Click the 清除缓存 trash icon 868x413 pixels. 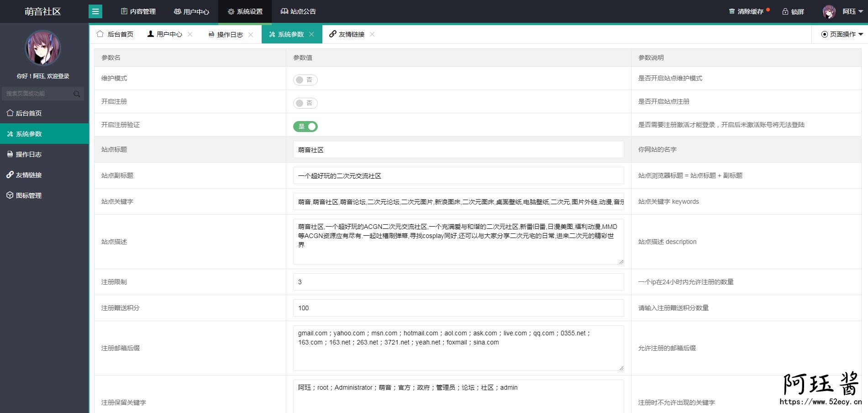[x=732, y=11]
